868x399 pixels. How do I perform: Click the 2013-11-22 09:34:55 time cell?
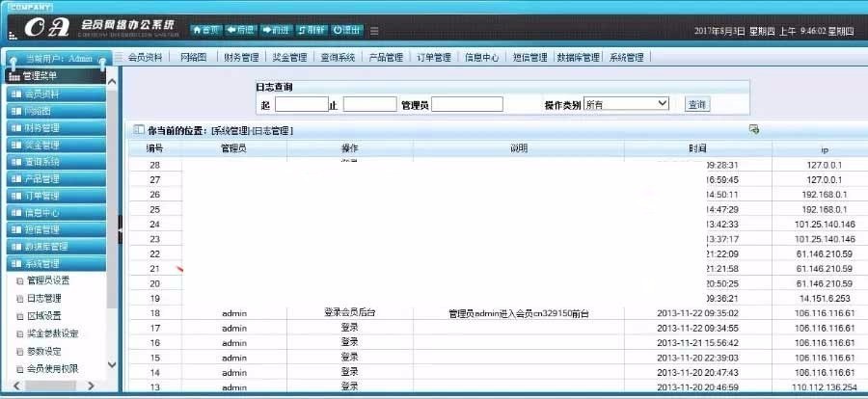[x=698, y=328]
